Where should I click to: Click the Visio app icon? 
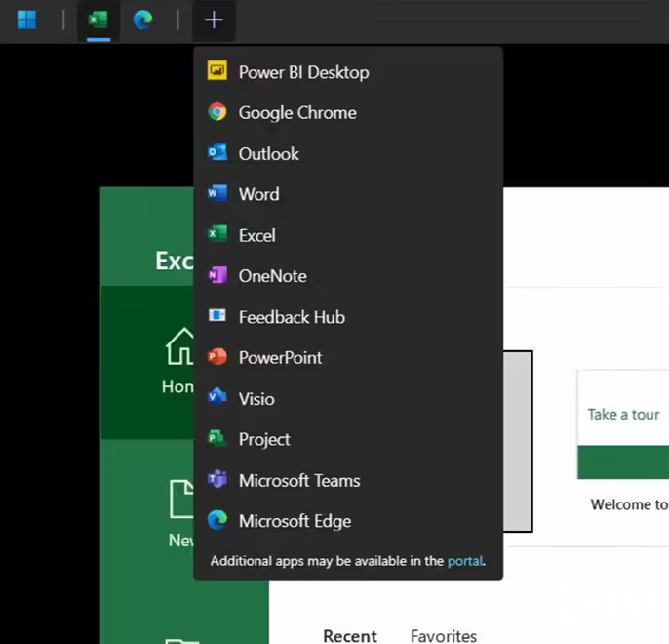[217, 399]
